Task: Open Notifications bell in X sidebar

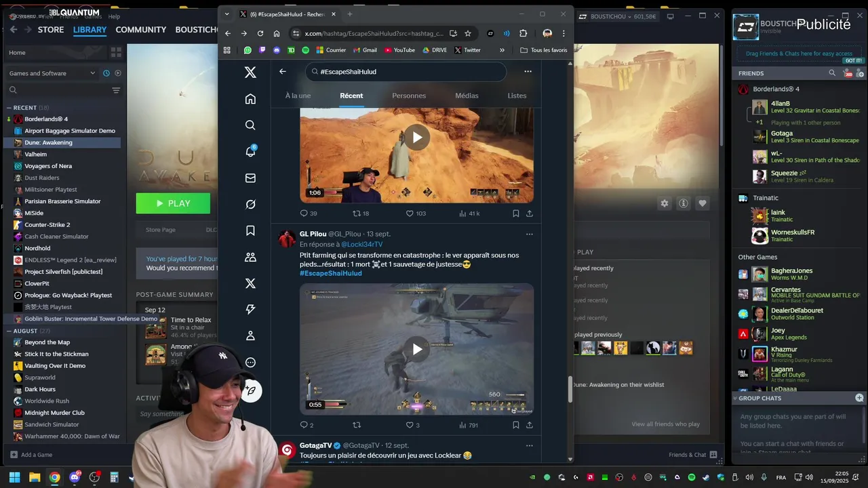Action: coord(250,151)
